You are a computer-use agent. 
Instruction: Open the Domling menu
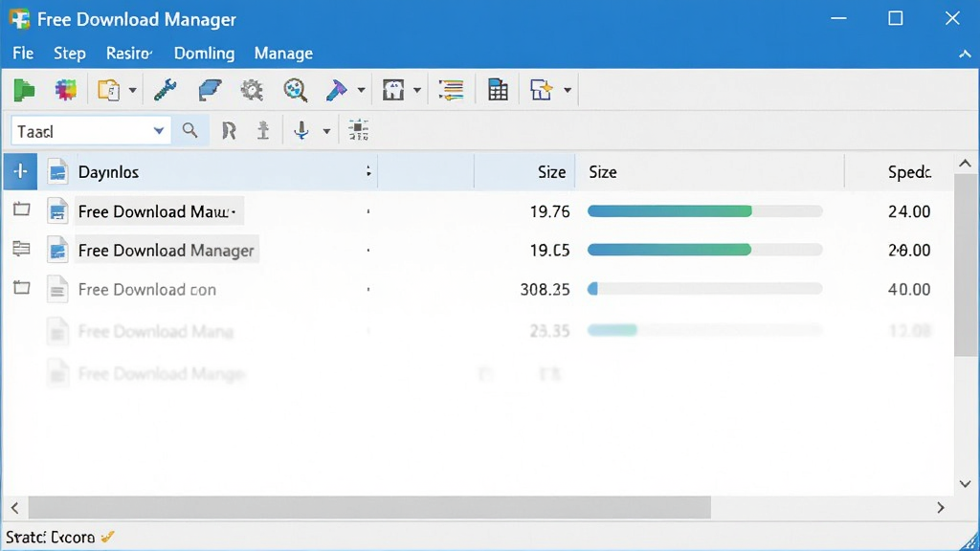(x=205, y=54)
